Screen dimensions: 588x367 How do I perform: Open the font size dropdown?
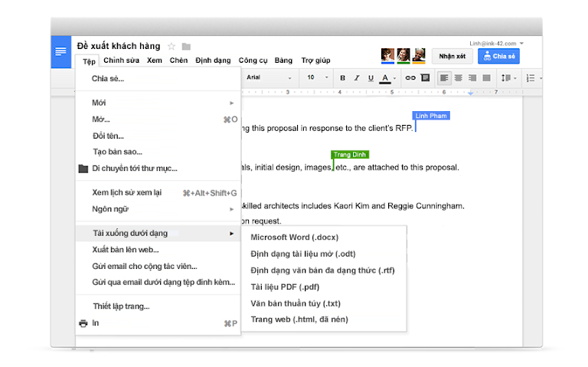coord(318,77)
